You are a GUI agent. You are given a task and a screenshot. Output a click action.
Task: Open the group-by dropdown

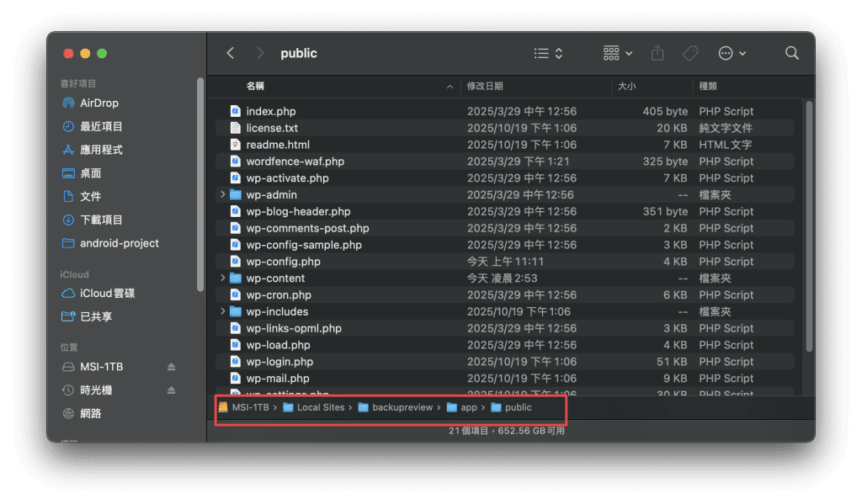point(618,53)
